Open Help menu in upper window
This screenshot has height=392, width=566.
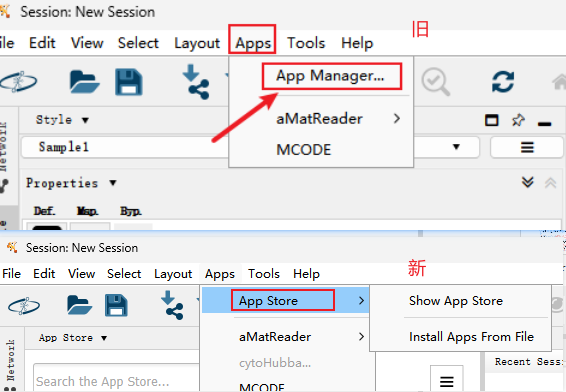357,43
